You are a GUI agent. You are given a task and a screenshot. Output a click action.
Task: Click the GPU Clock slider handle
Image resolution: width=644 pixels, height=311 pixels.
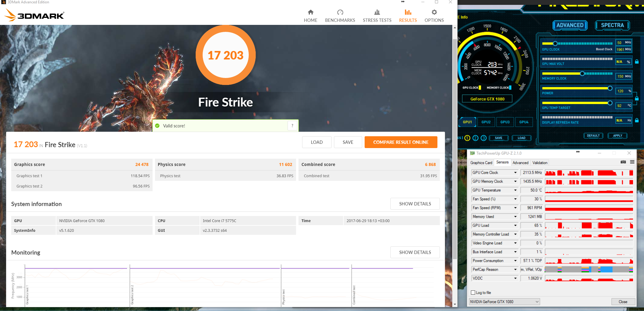(x=555, y=43)
